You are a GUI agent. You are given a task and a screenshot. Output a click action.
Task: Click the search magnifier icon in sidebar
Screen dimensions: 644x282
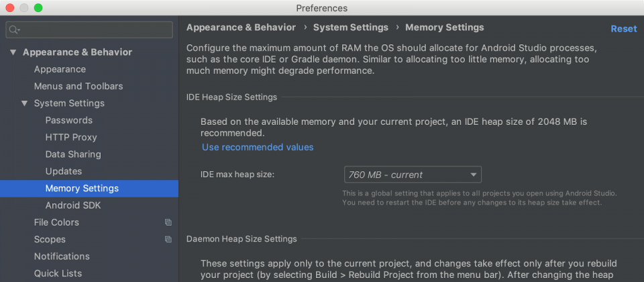click(14, 30)
